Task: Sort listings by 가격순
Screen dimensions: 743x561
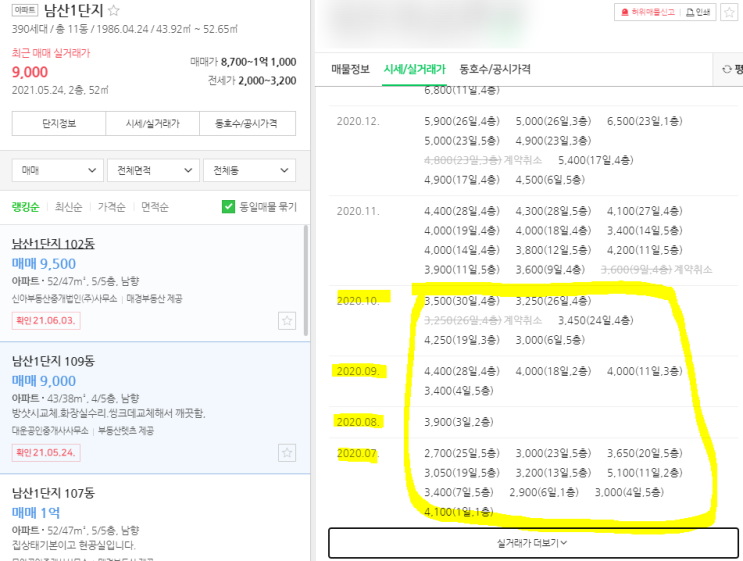Action: [x=112, y=207]
